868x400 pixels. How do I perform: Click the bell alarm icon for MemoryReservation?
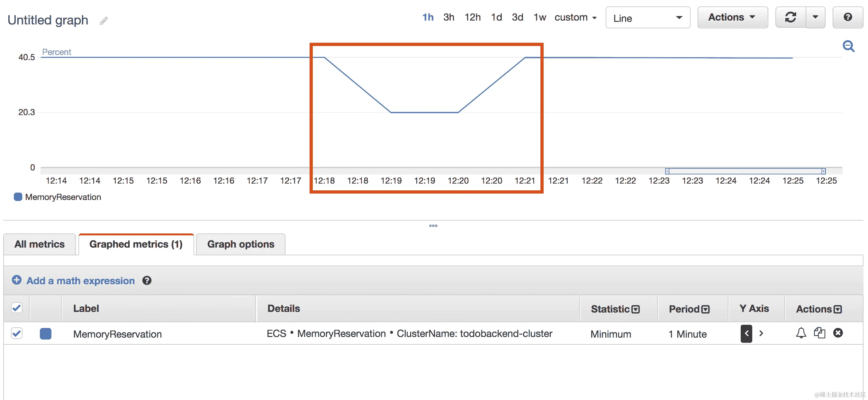(801, 333)
